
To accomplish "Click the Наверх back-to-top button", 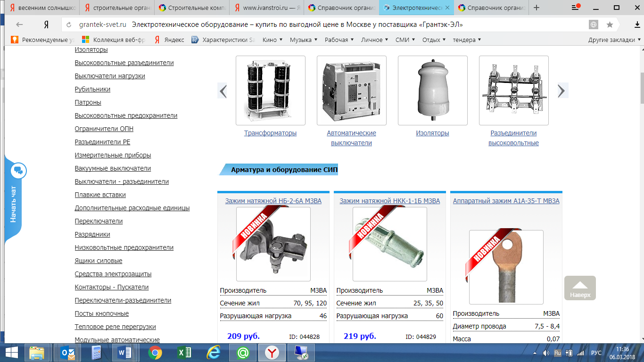I will (x=580, y=288).
